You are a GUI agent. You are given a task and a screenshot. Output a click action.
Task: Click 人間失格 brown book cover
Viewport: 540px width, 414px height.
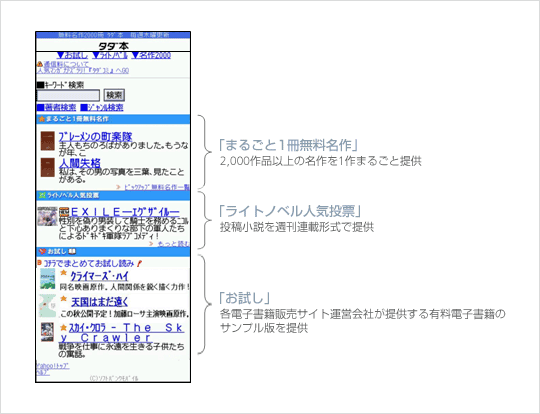click(48, 167)
